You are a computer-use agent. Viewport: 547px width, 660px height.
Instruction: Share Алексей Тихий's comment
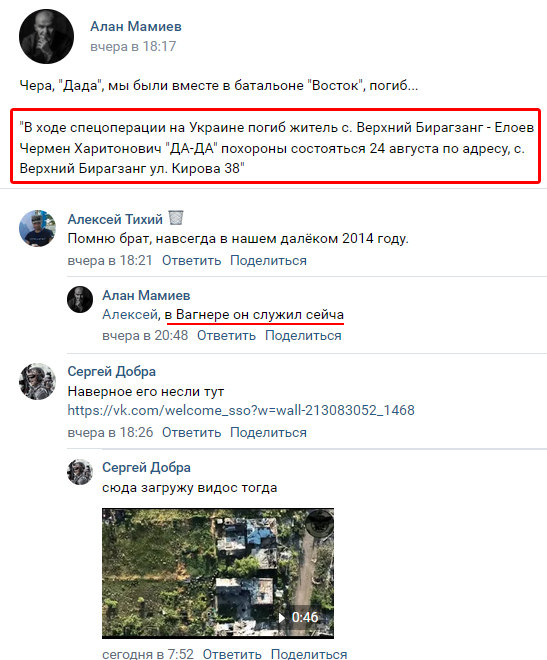pos(268,261)
